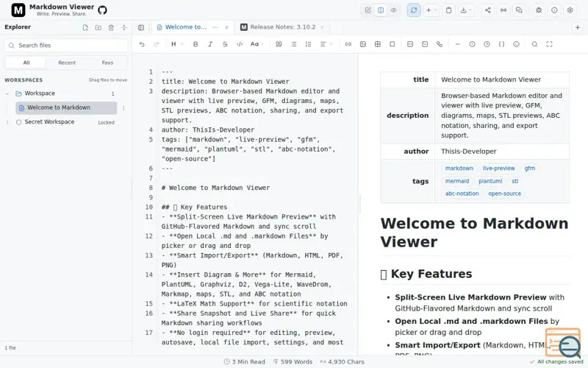The image size is (588, 368).
Task: Click the clipboard paste icon
Action: [x=448, y=10]
